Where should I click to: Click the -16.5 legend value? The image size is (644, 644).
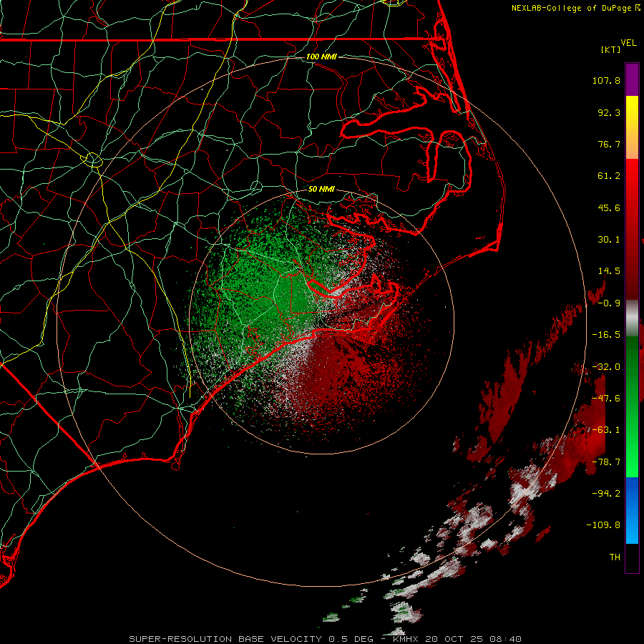[606, 335]
